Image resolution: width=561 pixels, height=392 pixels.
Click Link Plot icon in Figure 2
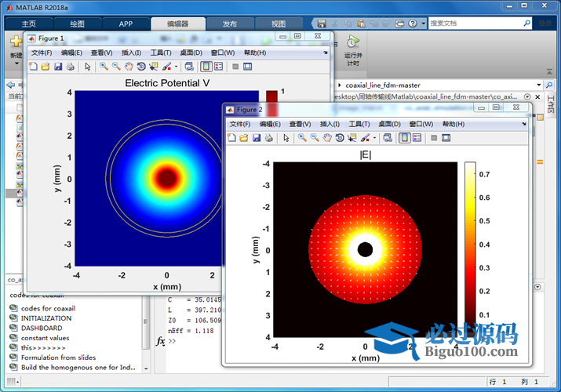(x=388, y=138)
